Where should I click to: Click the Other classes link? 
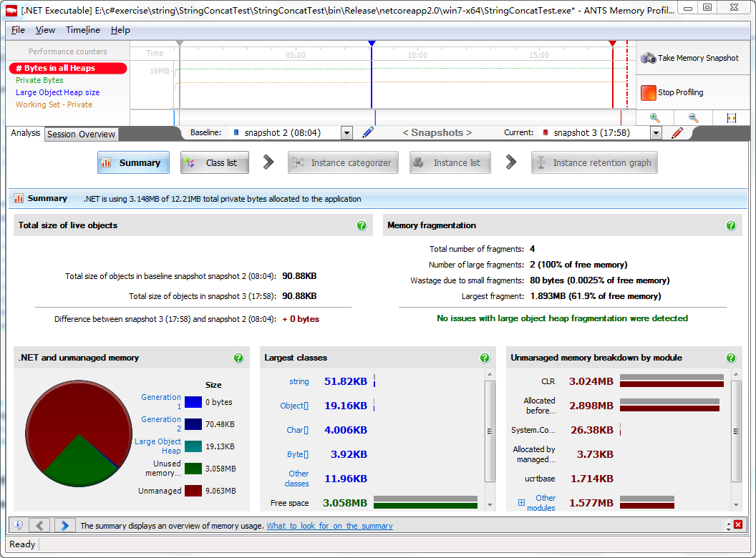click(296, 479)
